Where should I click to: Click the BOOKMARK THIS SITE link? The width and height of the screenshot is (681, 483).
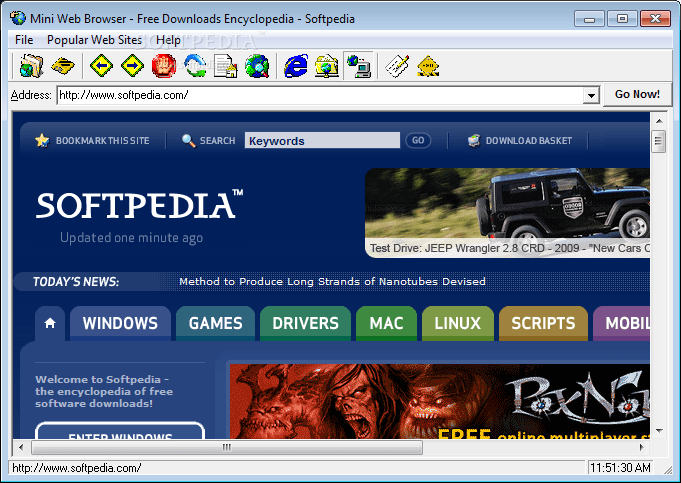(102, 141)
